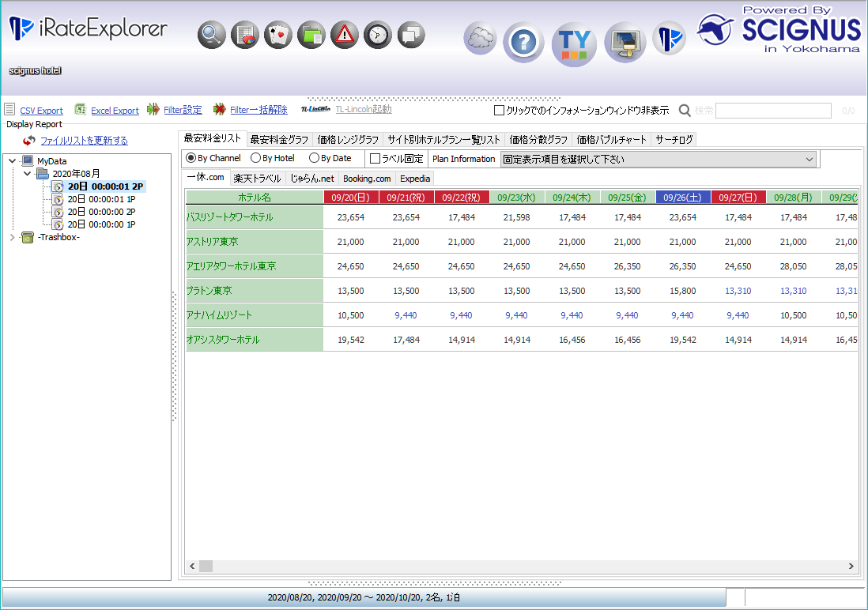Click the magnifying glass search icon
The image size is (868, 610).
tap(211, 35)
